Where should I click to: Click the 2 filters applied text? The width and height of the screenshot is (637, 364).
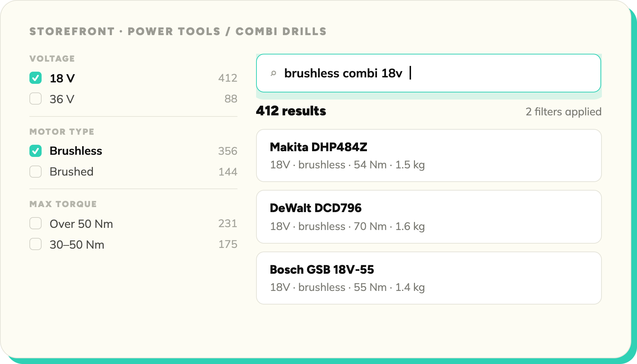click(563, 112)
